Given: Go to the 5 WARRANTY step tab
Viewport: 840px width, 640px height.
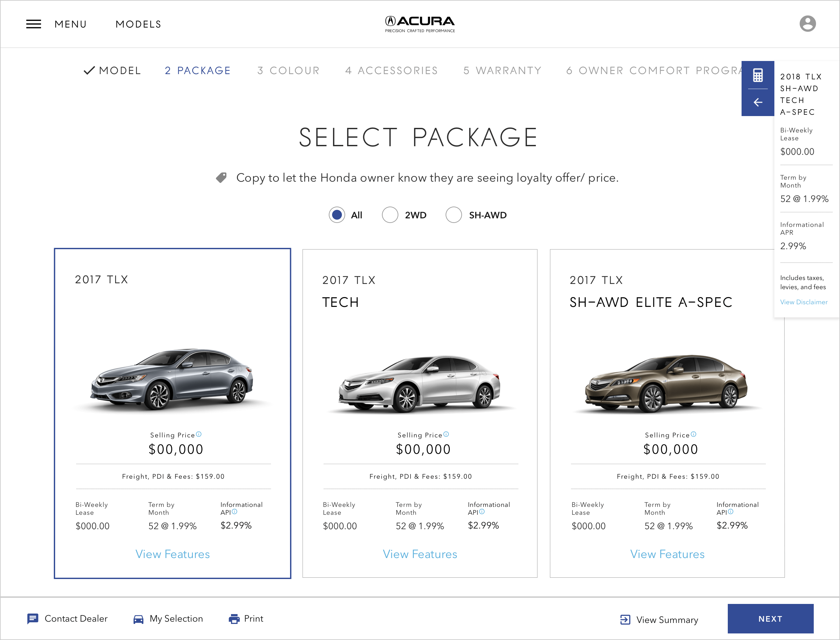Looking at the screenshot, I should pyautogui.click(x=502, y=70).
